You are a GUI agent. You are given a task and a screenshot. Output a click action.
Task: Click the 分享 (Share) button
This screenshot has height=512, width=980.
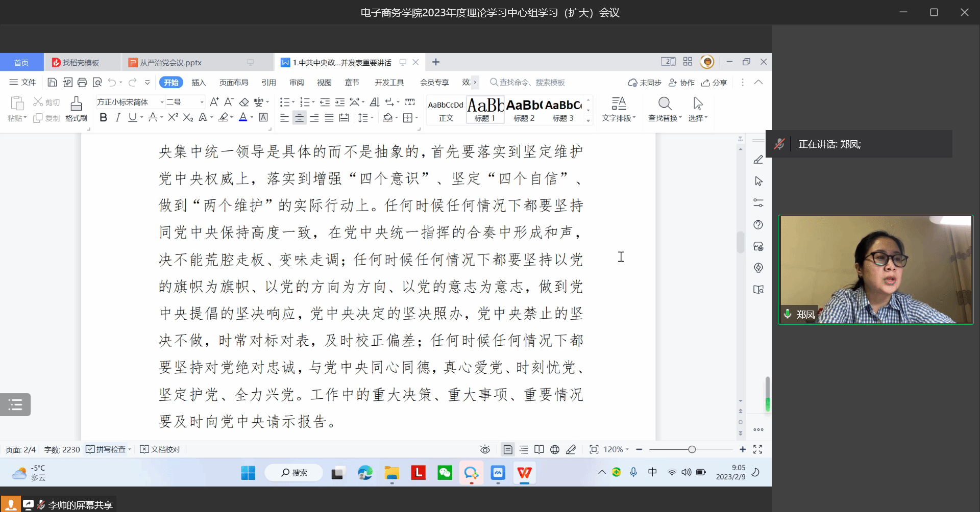point(714,83)
